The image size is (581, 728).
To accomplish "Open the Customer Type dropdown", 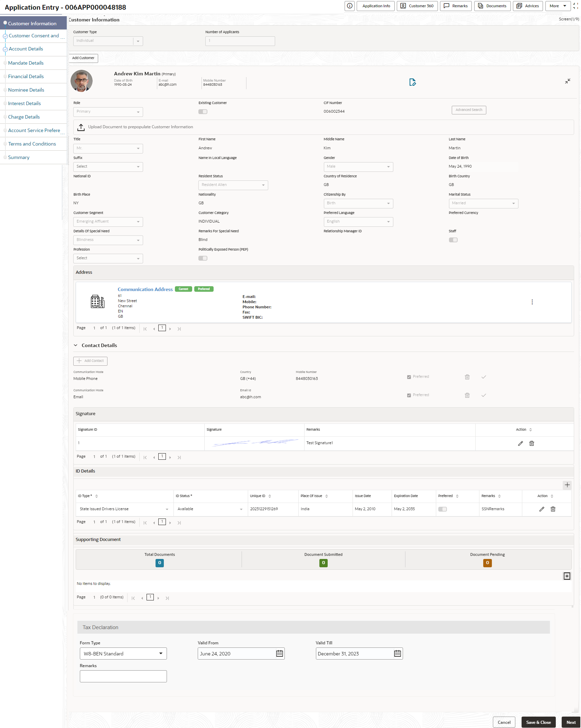I will [108, 41].
